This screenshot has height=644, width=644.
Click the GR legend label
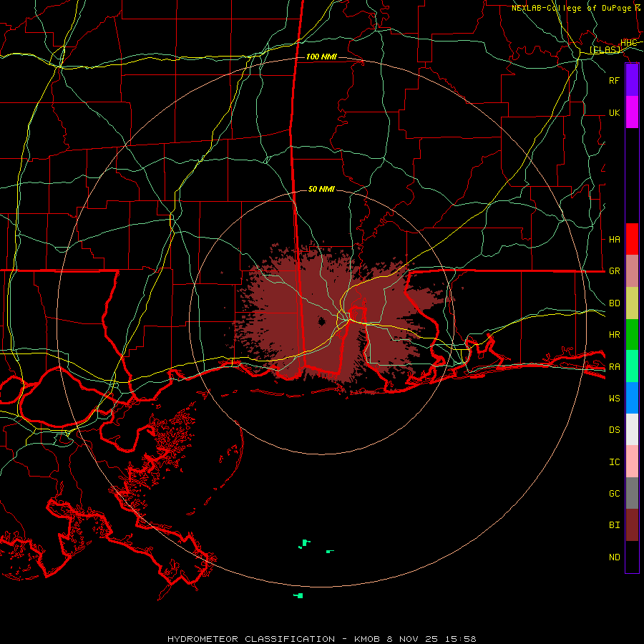(x=614, y=271)
